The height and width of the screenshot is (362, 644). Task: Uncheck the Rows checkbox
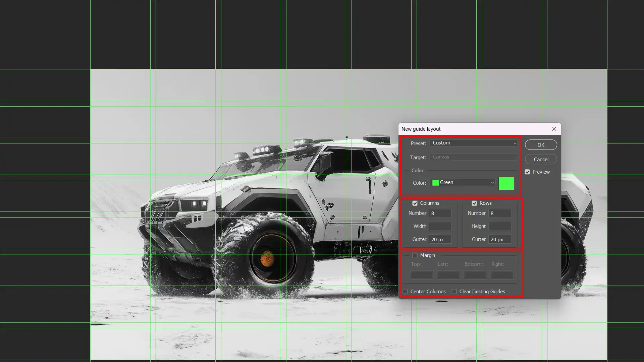[x=474, y=203]
